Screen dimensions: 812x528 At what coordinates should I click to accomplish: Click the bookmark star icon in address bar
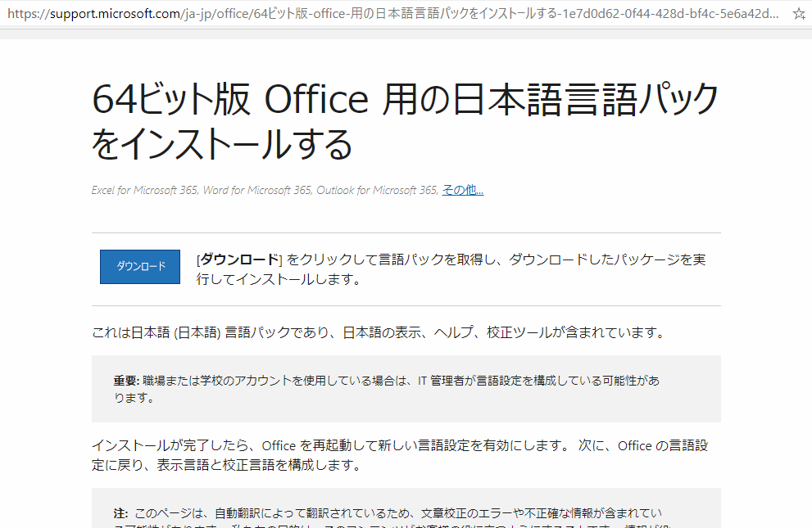(x=799, y=14)
